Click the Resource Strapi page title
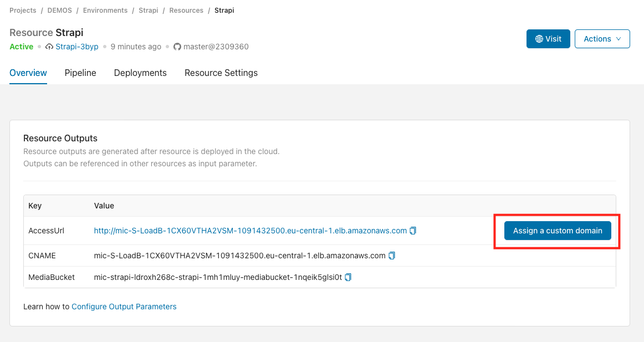Viewport: 644px width, 342px height. click(x=47, y=33)
